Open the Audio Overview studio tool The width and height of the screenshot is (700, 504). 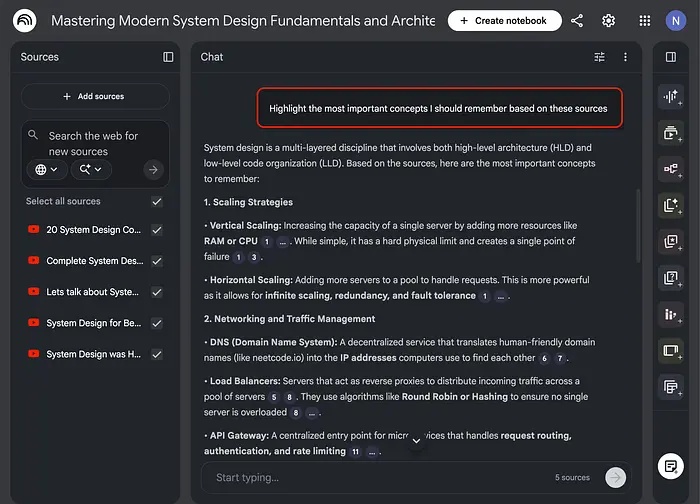coord(669,97)
